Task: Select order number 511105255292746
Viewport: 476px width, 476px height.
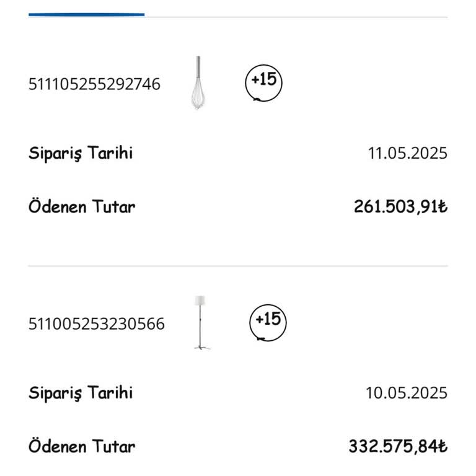Action: pyautogui.click(x=94, y=84)
